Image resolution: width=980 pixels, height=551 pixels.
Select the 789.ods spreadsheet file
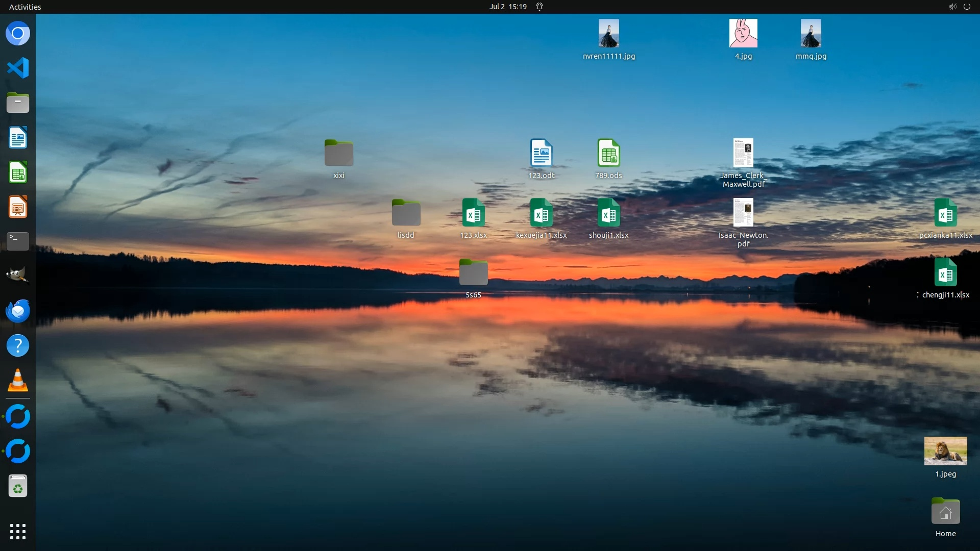click(x=608, y=153)
